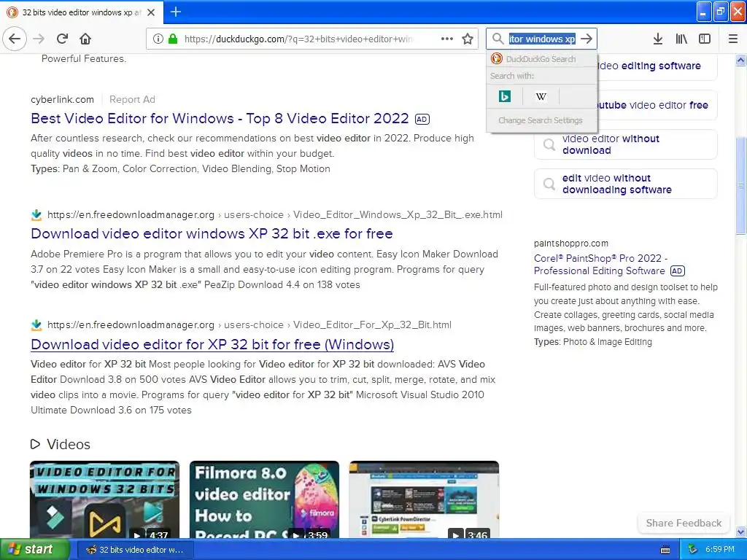Click the Share Feedback button

(684, 523)
